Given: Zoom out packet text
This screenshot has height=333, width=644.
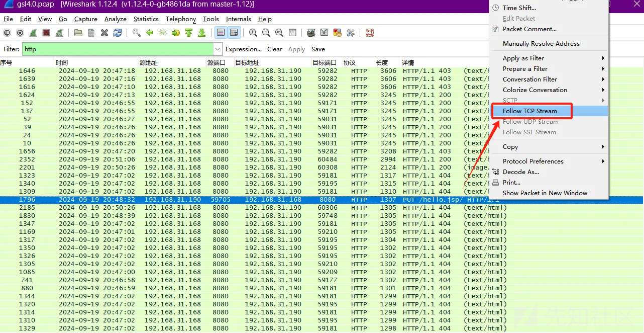Looking at the screenshot, I should pyautogui.click(x=266, y=33).
